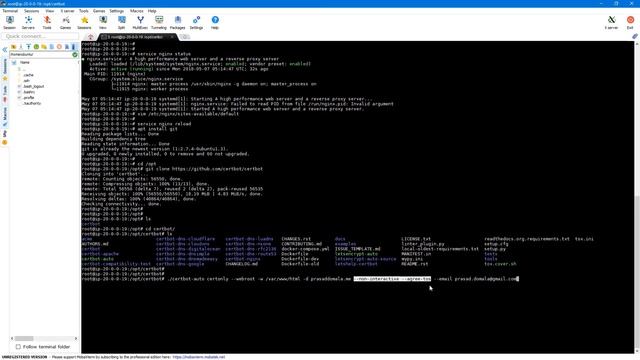
Task: Click the Split toolbar icon
Action: (121, 22)
